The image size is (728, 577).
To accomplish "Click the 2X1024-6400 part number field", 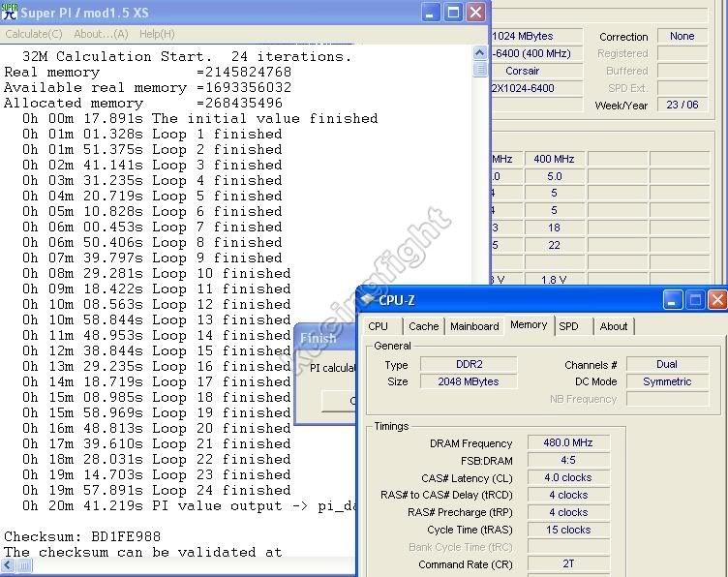I will click(536, 88).
